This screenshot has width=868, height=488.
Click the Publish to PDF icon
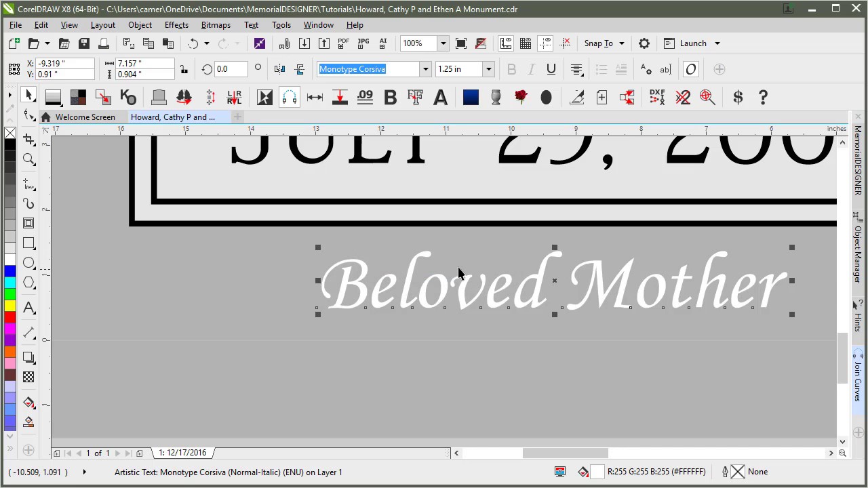[344, 43]
